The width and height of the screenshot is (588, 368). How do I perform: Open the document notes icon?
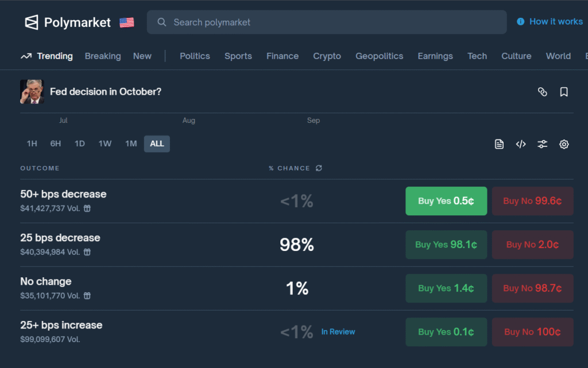click(499, 144)
